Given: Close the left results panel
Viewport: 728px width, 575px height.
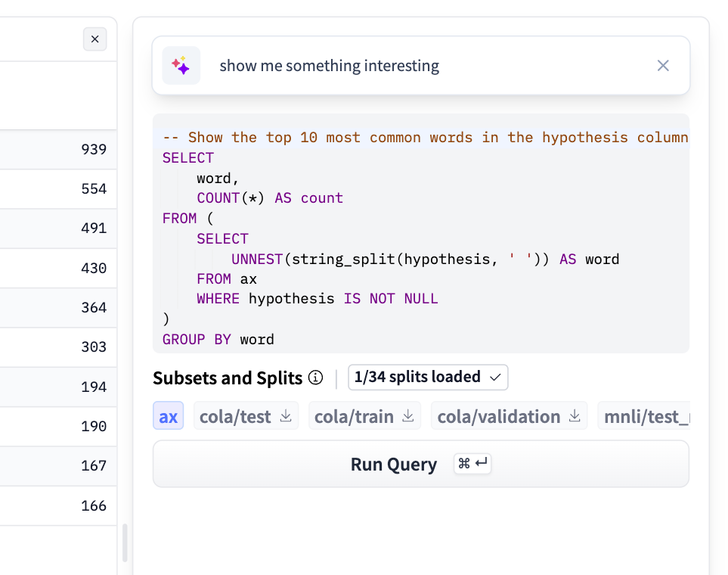Looking at the screenshot, I should [x=94, y=39].
